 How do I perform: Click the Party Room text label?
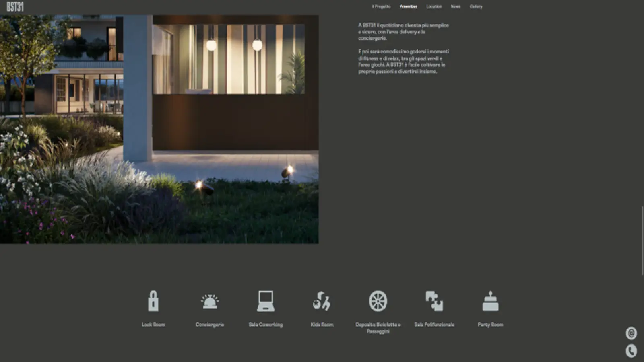(x=490, y=325)
